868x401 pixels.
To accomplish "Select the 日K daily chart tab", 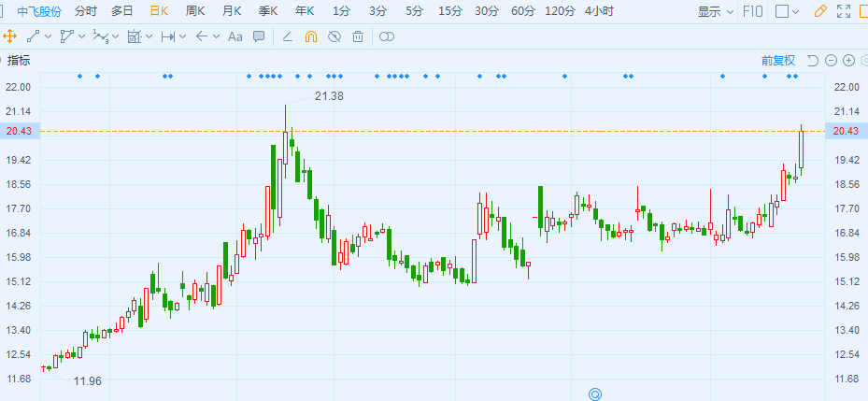I will (159, 11).
